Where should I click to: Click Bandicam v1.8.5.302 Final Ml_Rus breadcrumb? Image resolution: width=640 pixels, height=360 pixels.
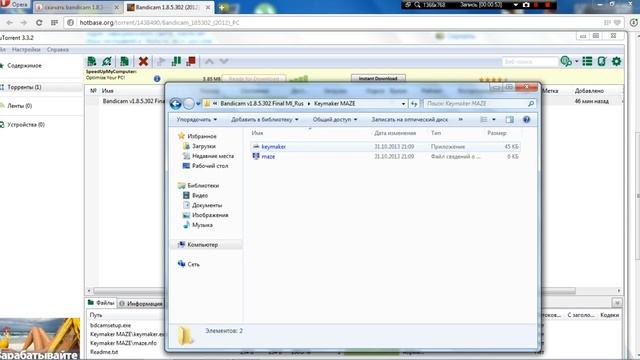coord(262,104)
